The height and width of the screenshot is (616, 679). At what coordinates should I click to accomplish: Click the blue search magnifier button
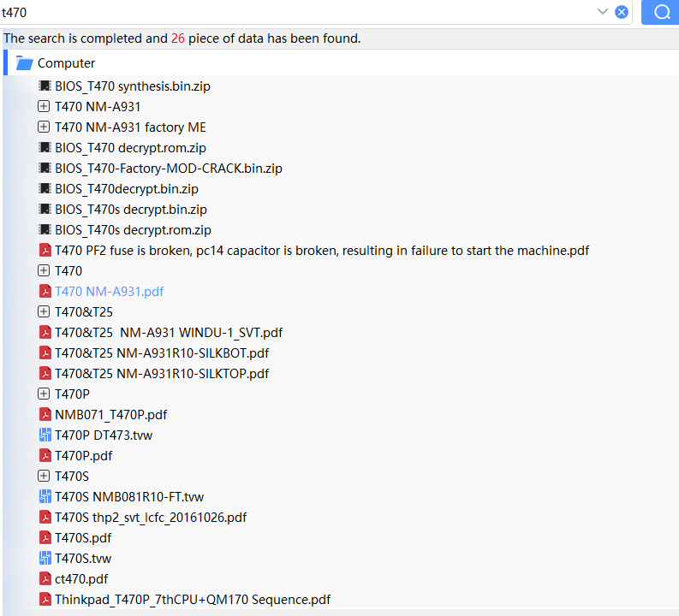pyautogui.click(x=660, y=12)
